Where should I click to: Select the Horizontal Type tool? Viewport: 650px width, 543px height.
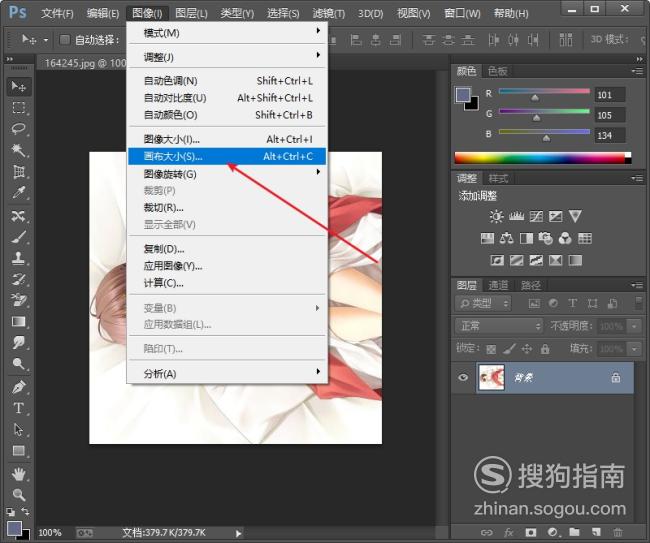point(18,408)
